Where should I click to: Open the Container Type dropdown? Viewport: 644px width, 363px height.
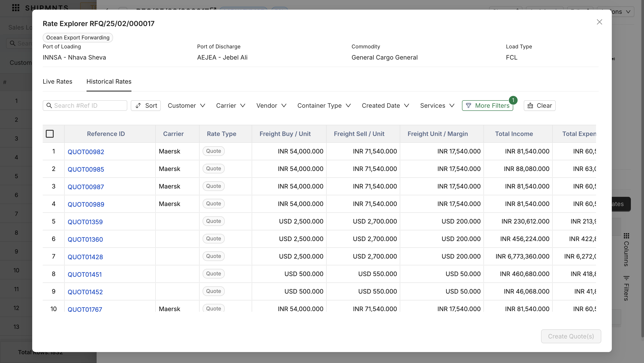(324, 106)
